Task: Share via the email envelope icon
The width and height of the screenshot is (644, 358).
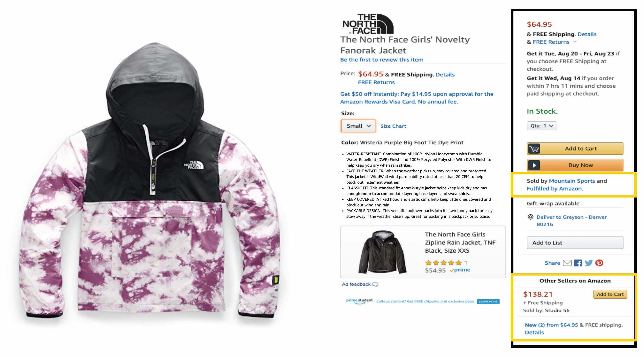Action: pos(567,263)
